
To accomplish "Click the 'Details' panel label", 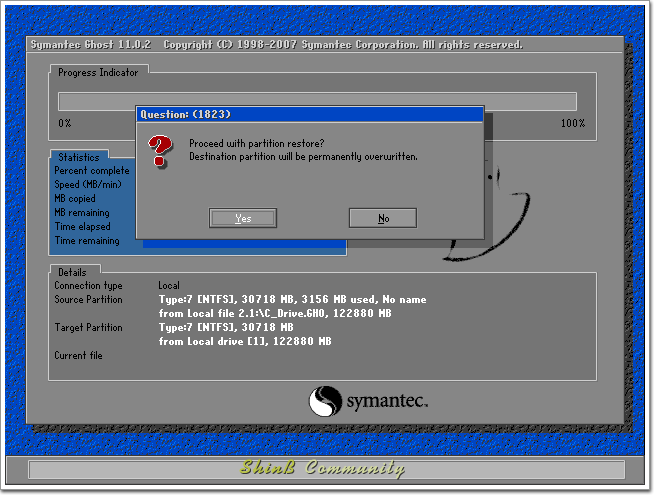I will coord(72,272).
